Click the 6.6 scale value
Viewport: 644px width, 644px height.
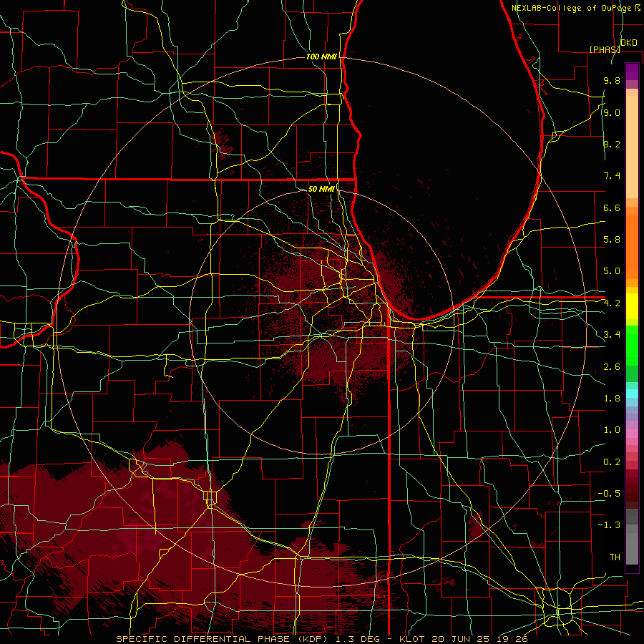click(x=612, y=208)
